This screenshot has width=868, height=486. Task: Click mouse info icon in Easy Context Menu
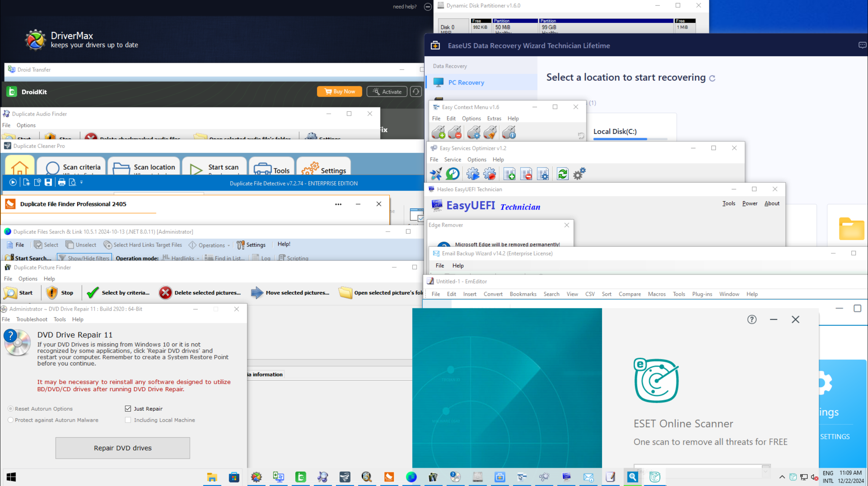pyautogui.click(x=509, y=132)
